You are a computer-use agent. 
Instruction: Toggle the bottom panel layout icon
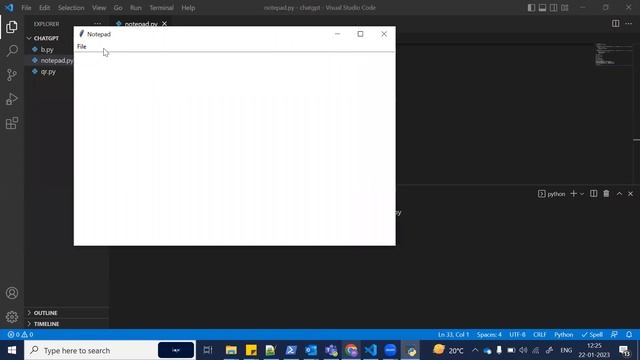click(x=542, y=8)
